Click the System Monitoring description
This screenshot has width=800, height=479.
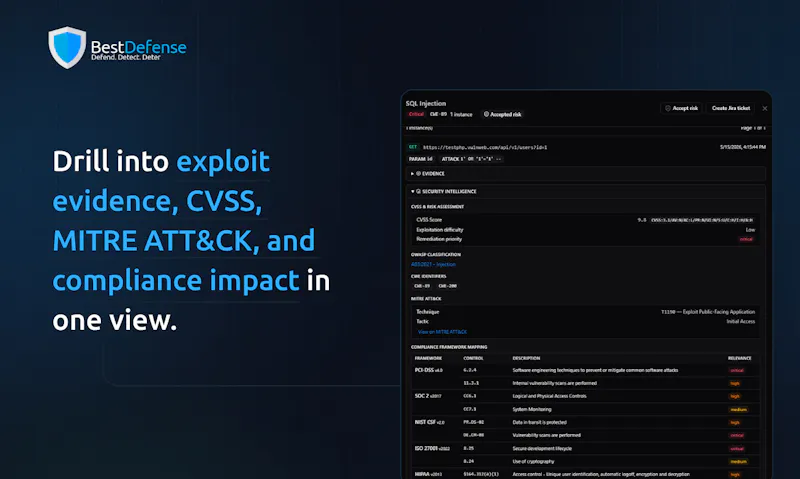click(x=532, y=409)
